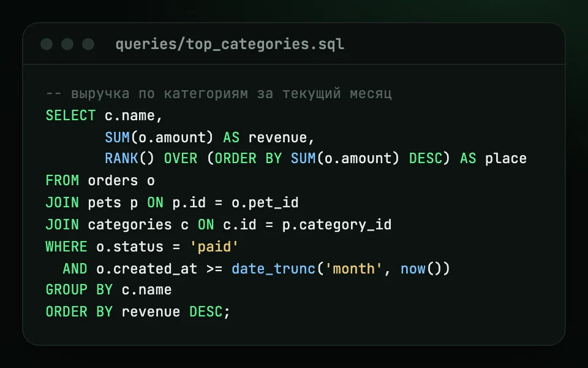The width and height of the screenshot is (588, 368).
Task: Place cursor on the SELECT keyword
Action: tap(70, 115)
